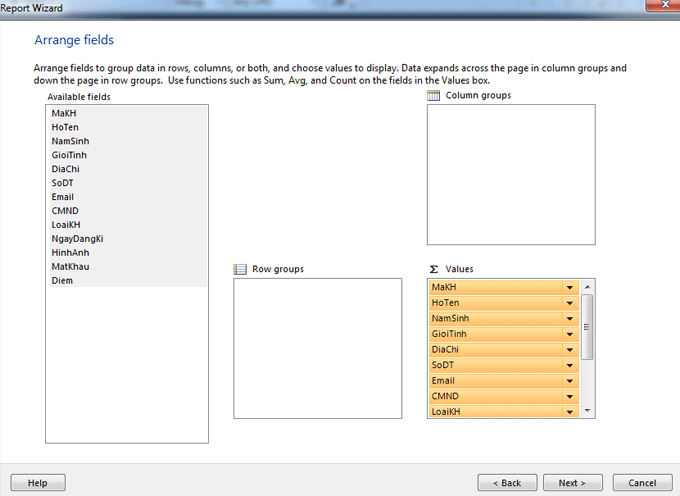Open the MaKH value dropdown arrow
The height and width of the screenshot is (496, 680).
(569, 287)
